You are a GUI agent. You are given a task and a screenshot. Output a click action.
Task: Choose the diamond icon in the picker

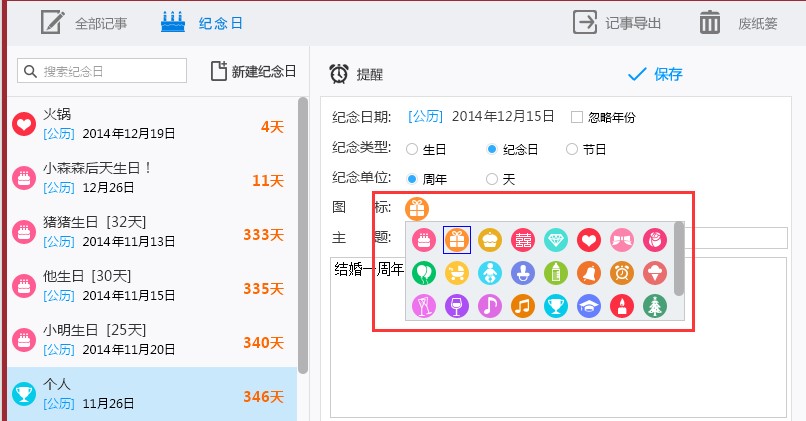click(x=556, y=240)
